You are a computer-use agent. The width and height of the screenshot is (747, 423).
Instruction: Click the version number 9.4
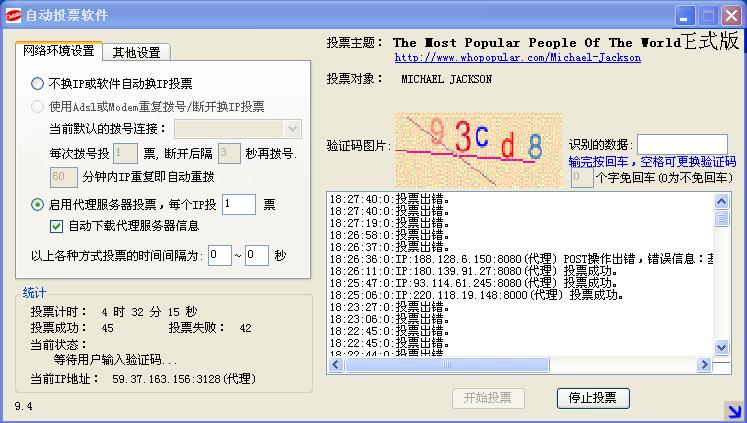point(23,406)
